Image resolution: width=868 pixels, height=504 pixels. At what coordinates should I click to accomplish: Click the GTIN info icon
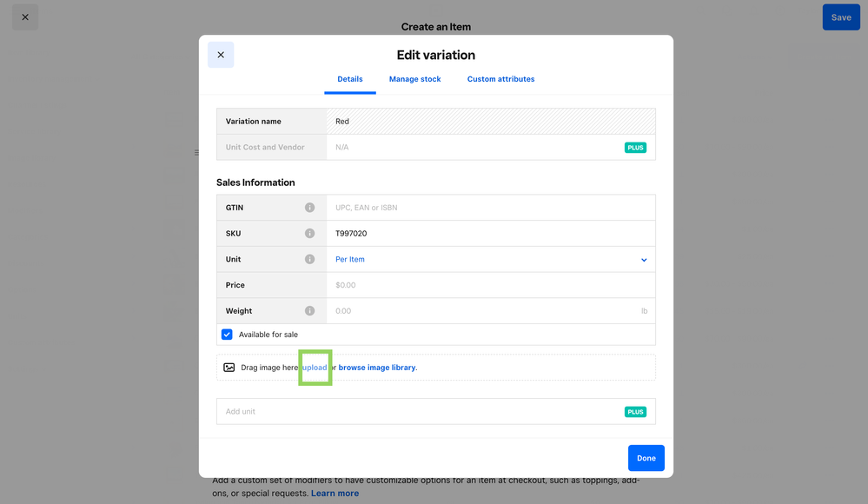309,208
